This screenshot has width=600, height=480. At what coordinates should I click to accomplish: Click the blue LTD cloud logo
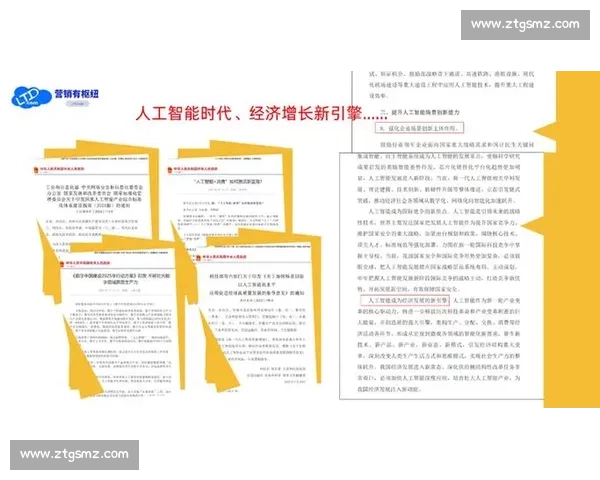(x=31, y=97)
